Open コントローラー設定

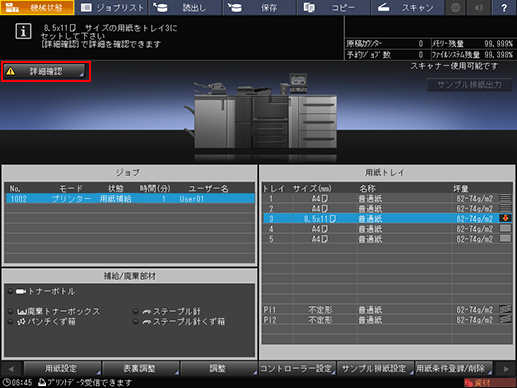297,369
